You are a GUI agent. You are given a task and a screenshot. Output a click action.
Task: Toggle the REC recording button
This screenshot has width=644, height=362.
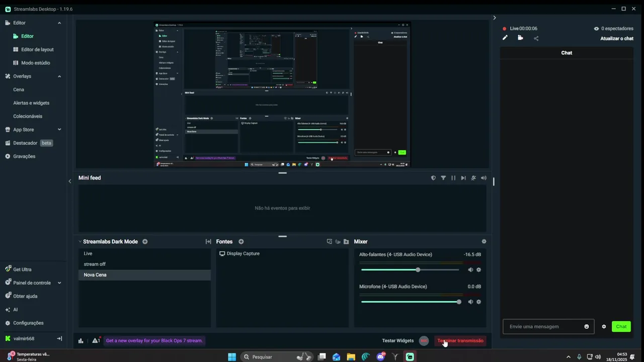click(x=424, y=340)
